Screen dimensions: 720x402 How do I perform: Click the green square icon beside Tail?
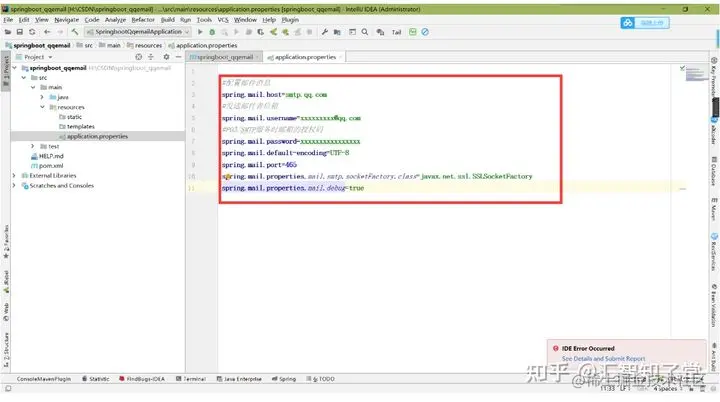412,32
